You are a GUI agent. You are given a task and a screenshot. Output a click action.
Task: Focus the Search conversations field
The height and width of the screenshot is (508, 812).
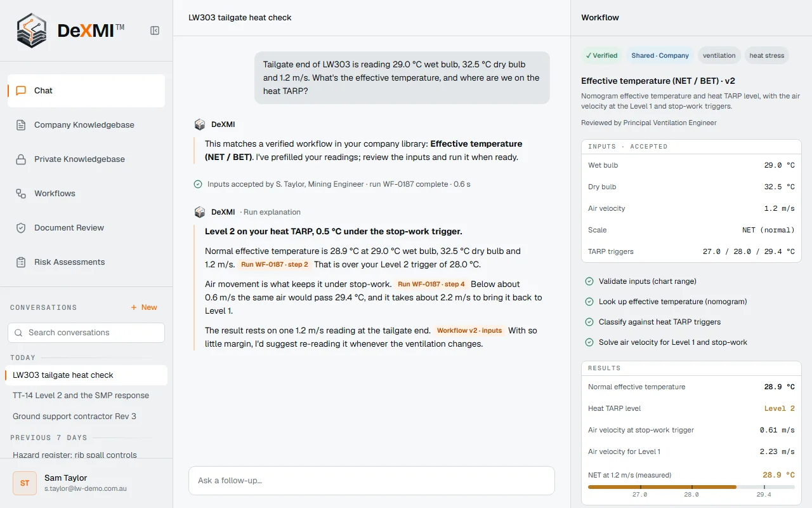(x=86, y=333)
